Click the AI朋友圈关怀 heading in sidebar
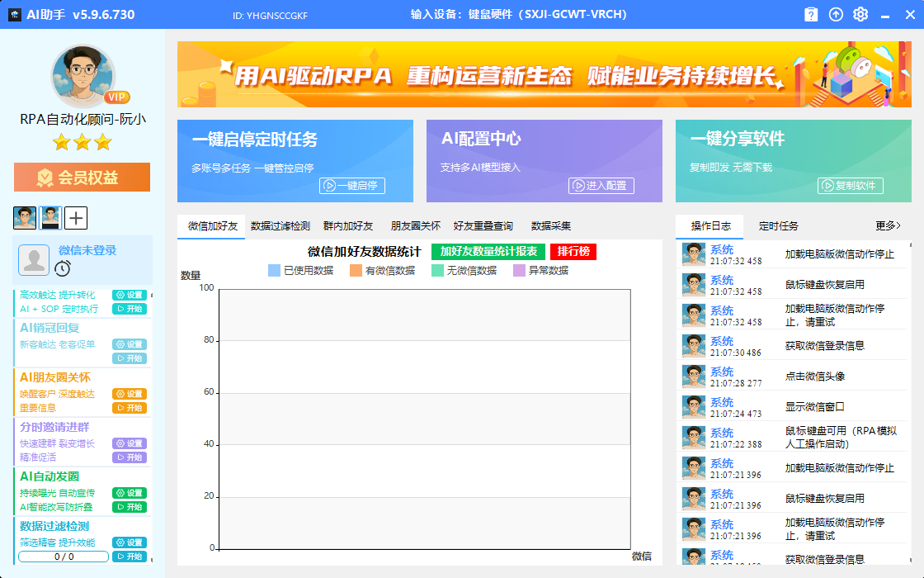 point(54,377)
